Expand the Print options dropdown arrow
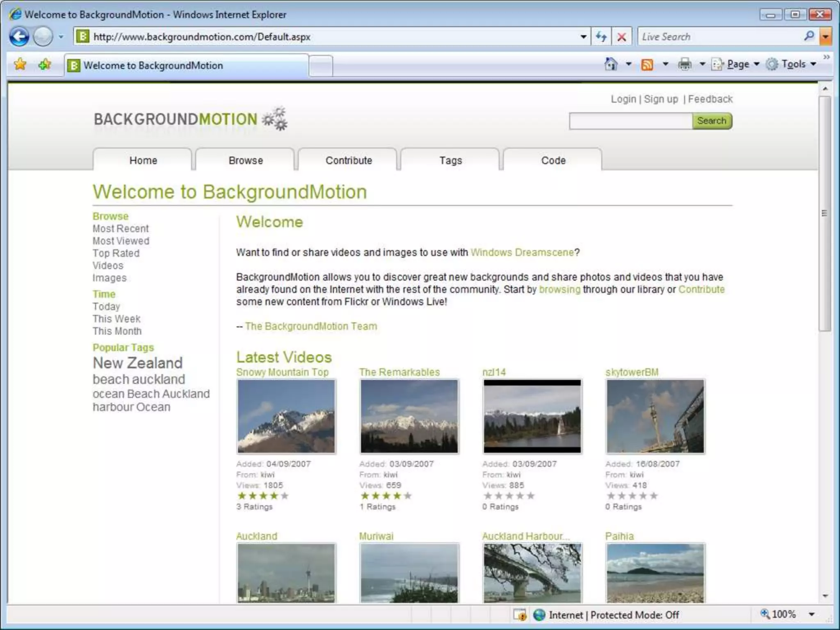Viewport: 840px width, 630px height. point(702,64)
